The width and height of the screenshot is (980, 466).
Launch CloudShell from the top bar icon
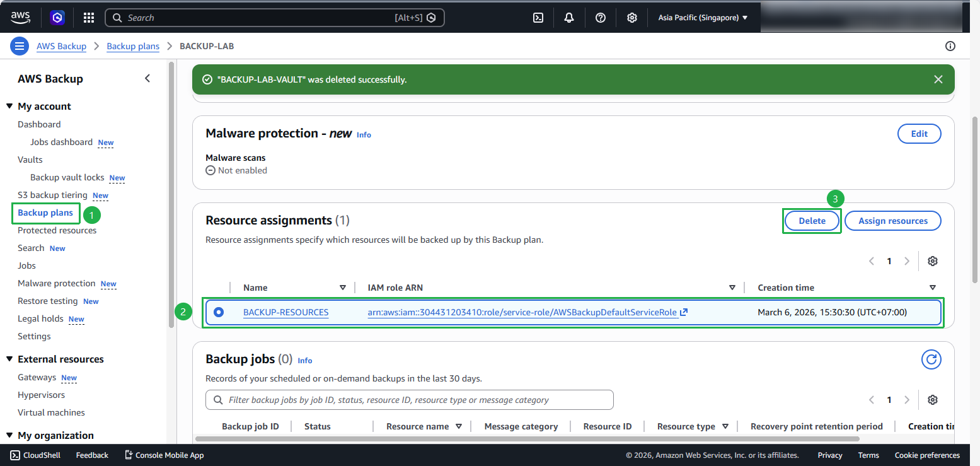click(x=538, y=18)
